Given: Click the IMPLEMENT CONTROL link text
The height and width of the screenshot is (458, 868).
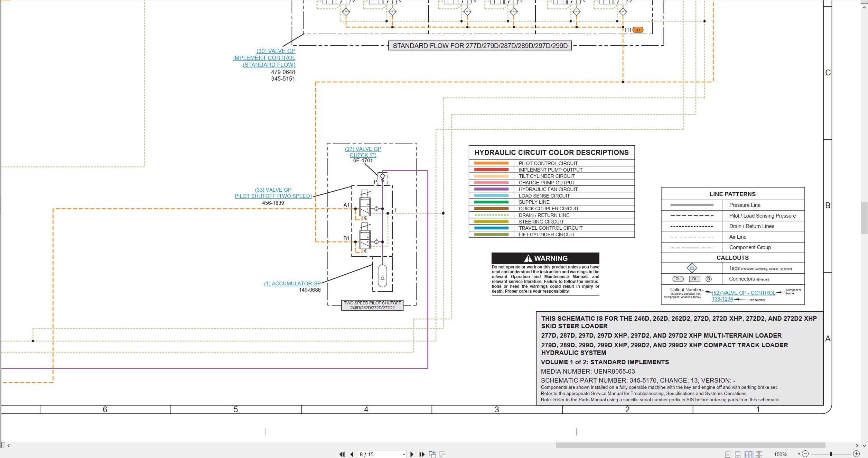Looking at the screenshot, I should point(264,58).
